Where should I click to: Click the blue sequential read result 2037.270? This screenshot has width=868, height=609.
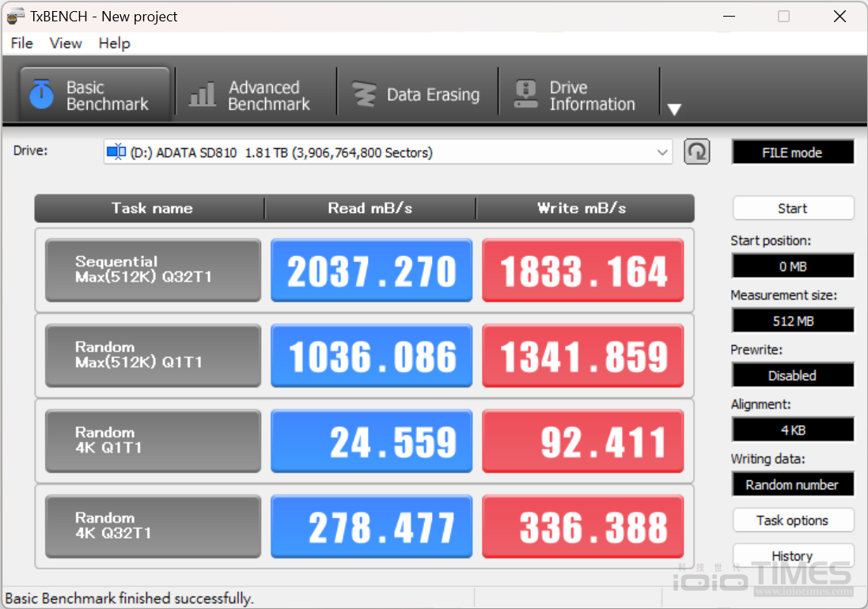371,270
